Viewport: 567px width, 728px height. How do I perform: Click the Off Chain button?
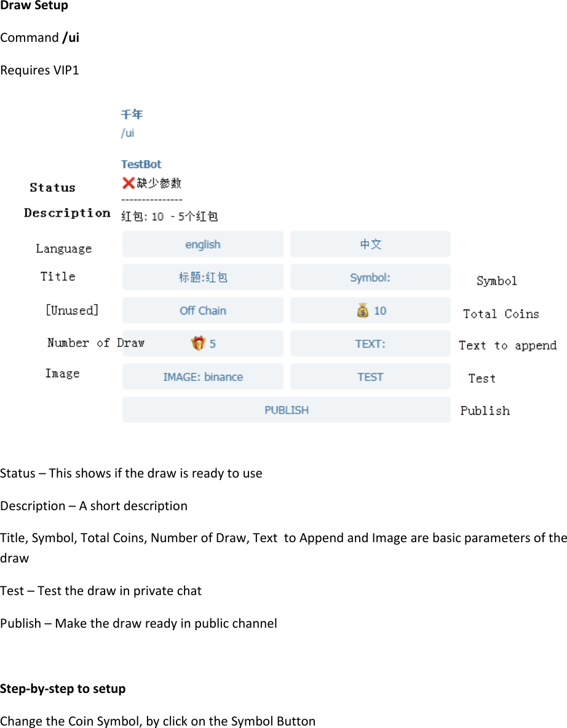pyautogui.click(x=202, y=310)
